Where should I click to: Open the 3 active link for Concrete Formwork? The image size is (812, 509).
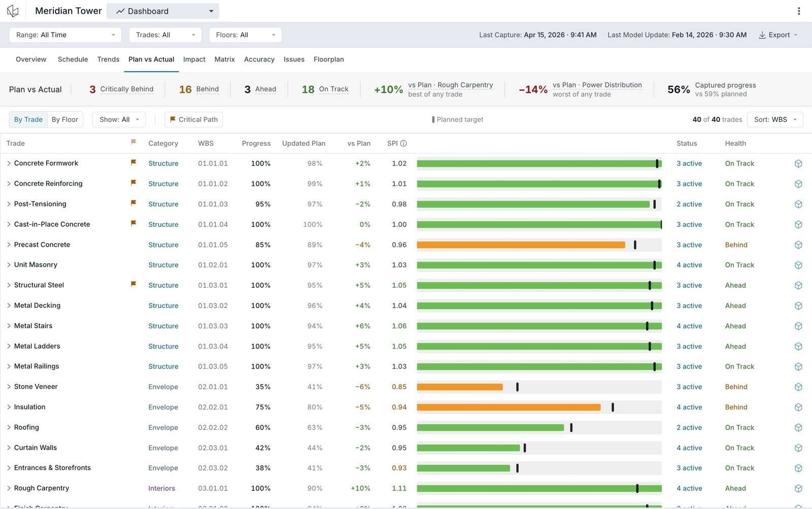tap(689, 163)
